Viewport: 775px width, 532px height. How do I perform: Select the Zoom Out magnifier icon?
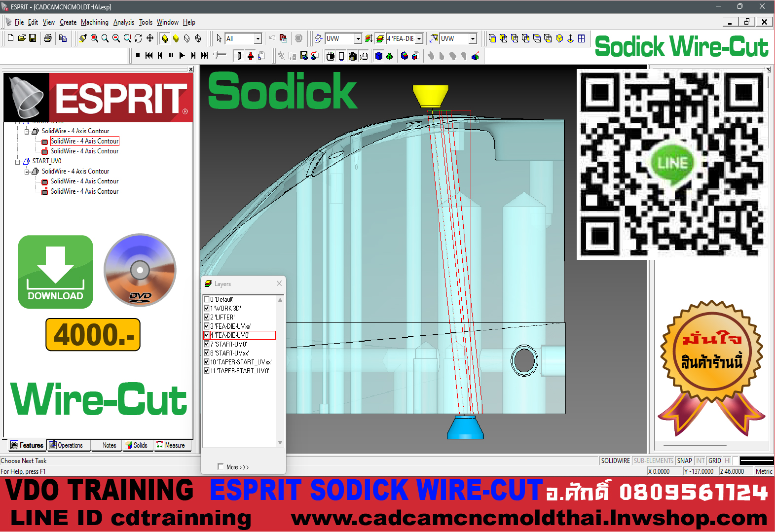(x=116, y=38)
